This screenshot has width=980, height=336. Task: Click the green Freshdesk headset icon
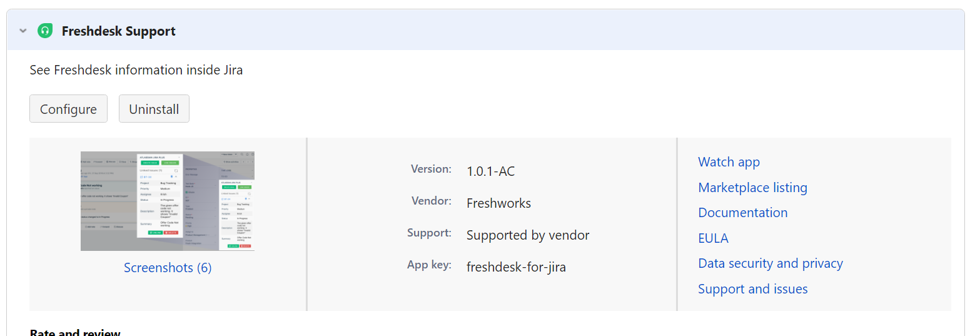pos(45,31)
